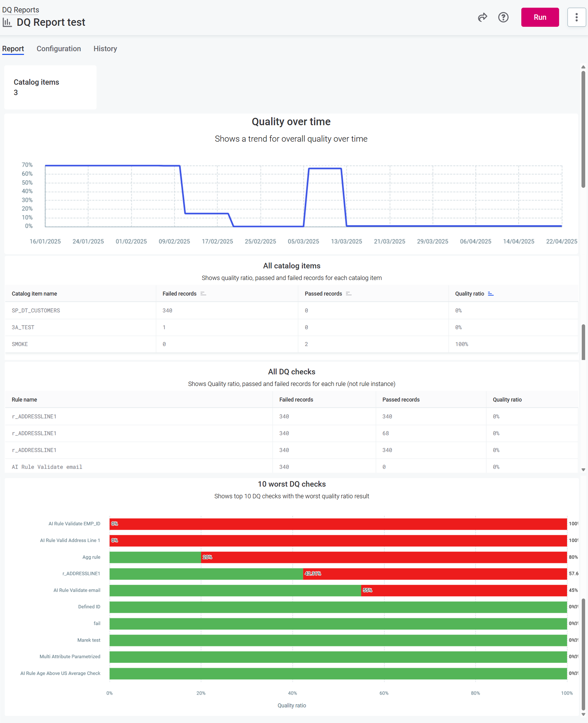Select the Report tab
The width and height of the screenshot is (588, 723).
13,49
